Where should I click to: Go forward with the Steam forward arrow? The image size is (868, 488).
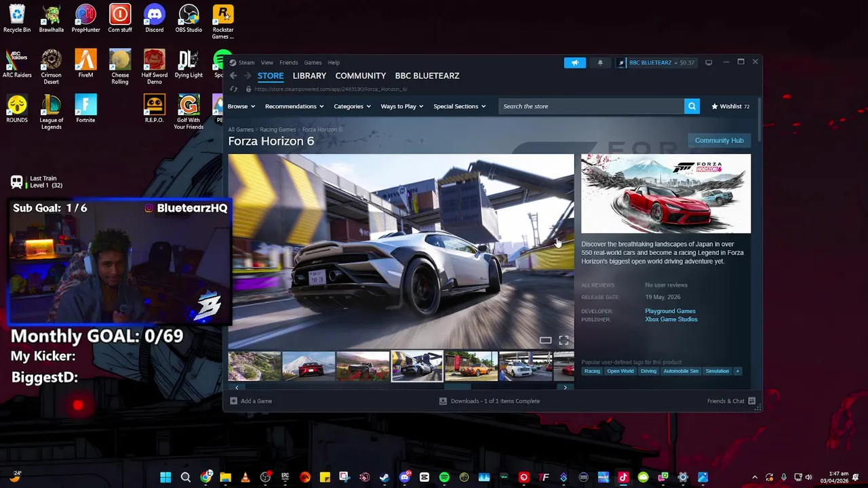(x=248, y=76)
